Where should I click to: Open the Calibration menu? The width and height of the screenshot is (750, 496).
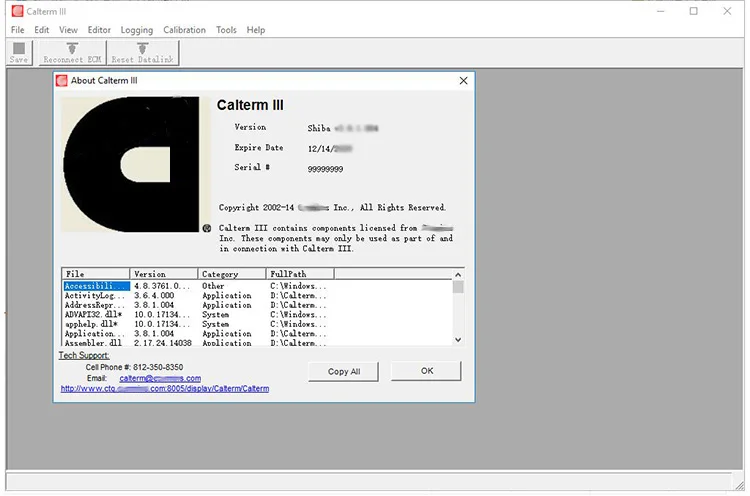[184, 30]
